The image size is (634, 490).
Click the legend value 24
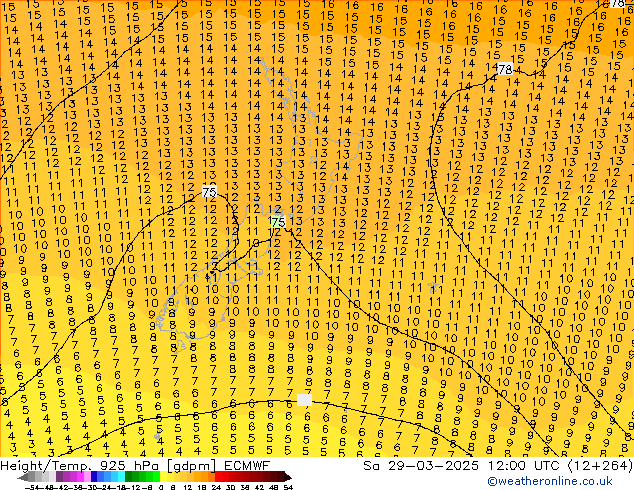(216, 487)
